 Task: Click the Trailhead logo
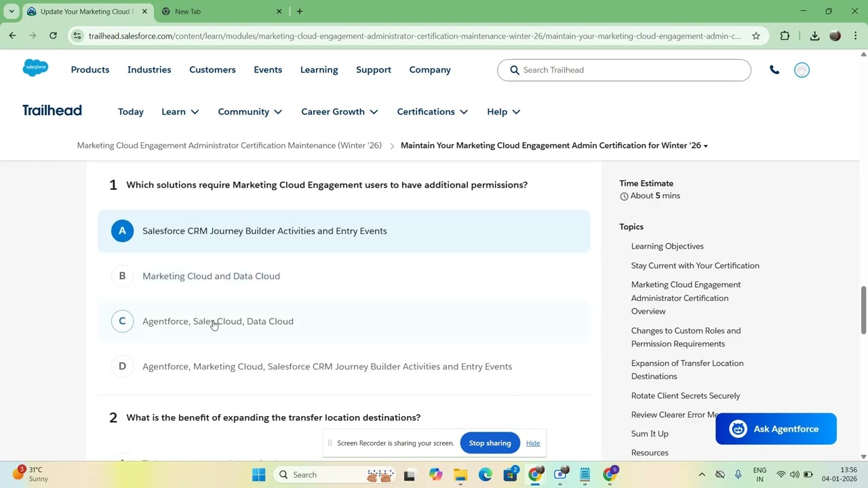[52, 110]
